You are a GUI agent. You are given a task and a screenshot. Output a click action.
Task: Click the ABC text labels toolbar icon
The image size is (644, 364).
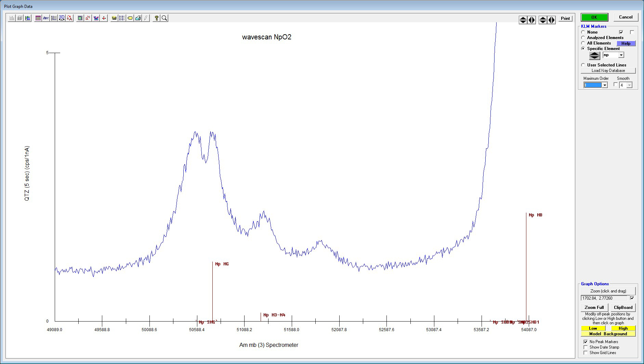(x=46, y=18)
